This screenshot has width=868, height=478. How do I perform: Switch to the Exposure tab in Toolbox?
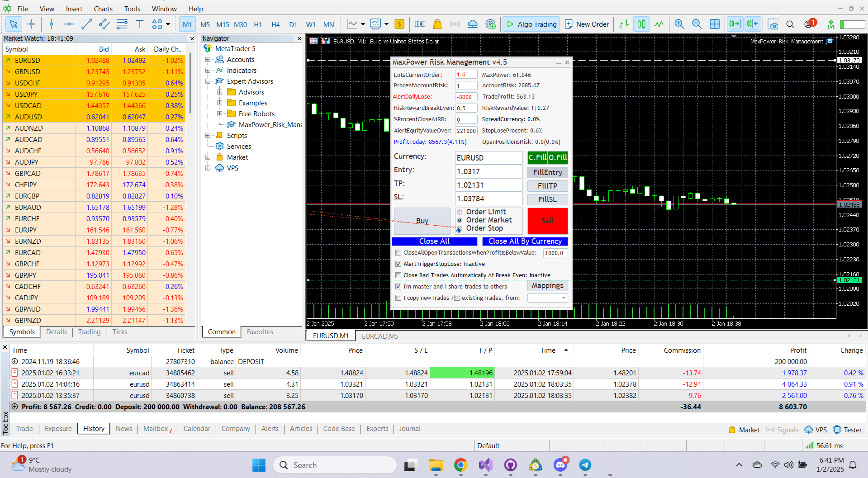tap(58, 429)
